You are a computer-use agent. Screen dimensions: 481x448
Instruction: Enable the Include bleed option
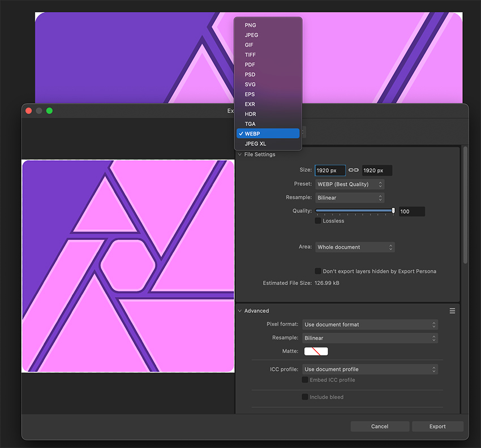coord(304,397)
